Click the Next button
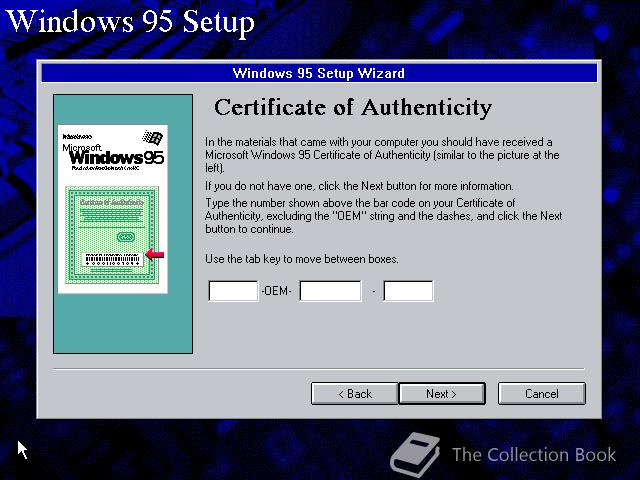 click(442, 393)
